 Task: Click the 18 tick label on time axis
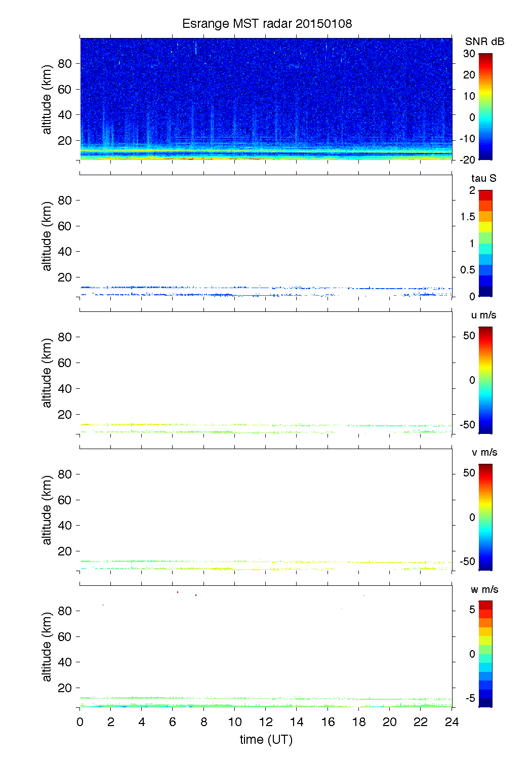click(x=359, y=722)
